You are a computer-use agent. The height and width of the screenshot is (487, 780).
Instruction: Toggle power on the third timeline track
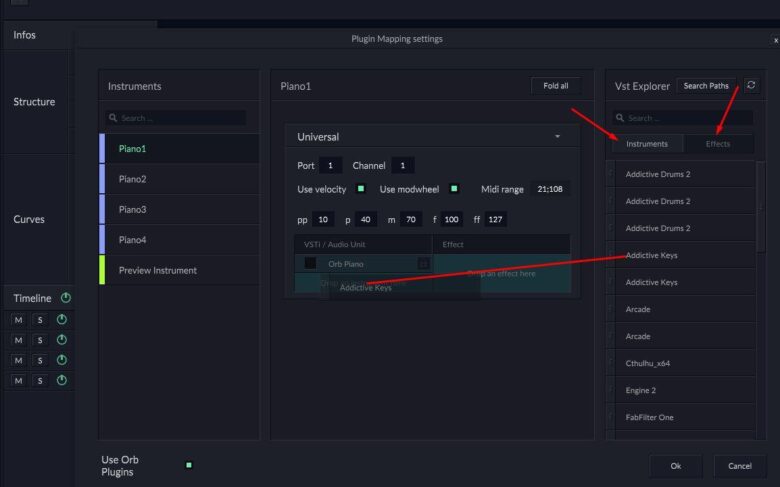61,360
